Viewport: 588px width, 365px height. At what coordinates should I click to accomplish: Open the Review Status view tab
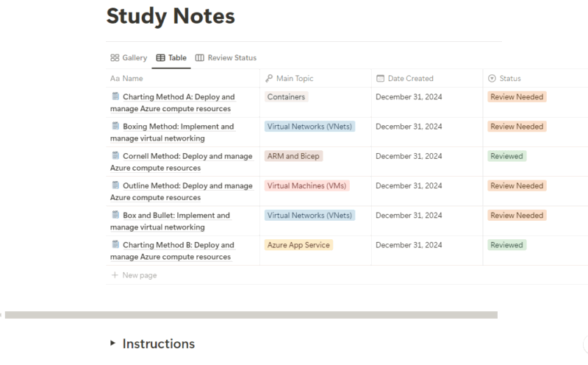226,58
